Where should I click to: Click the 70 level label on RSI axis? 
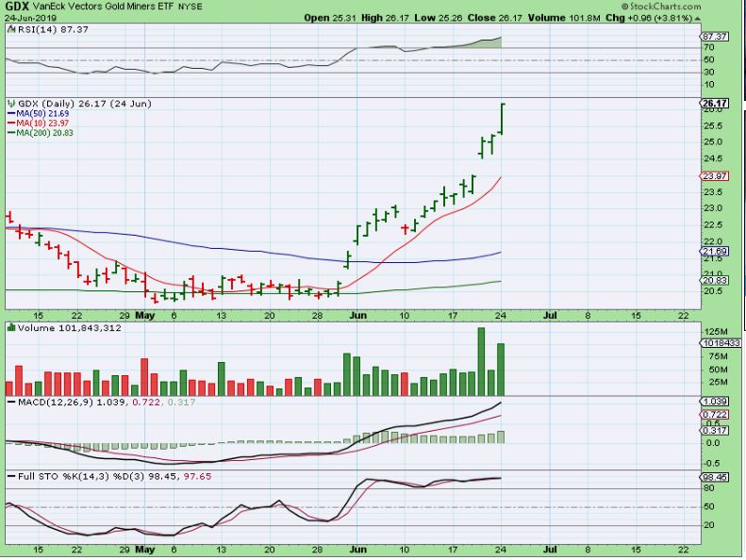(709, 47)
